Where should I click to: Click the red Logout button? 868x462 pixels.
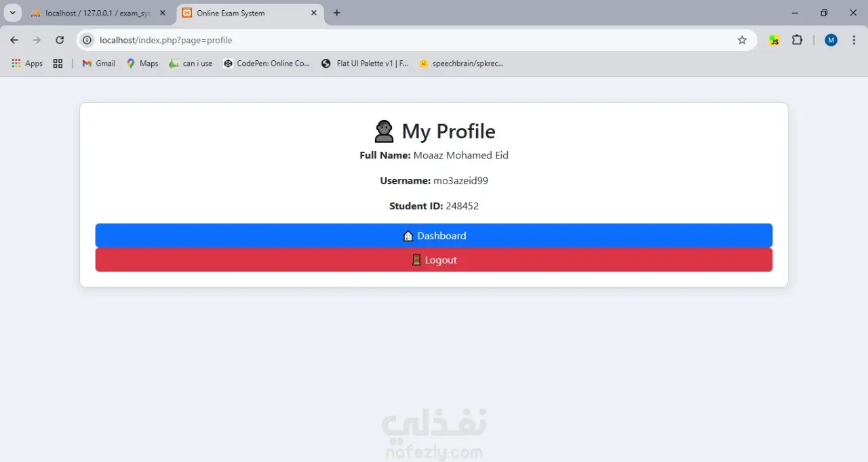[x=434, y=260]
